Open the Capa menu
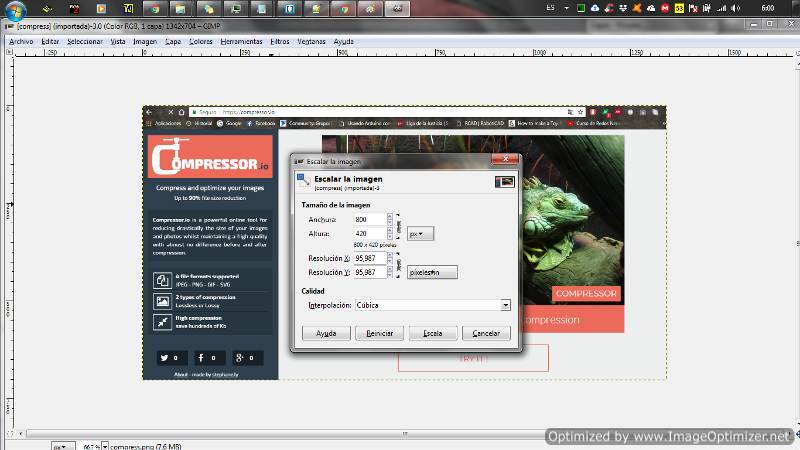This screenshot has width=800, height=450. (173, 41)
